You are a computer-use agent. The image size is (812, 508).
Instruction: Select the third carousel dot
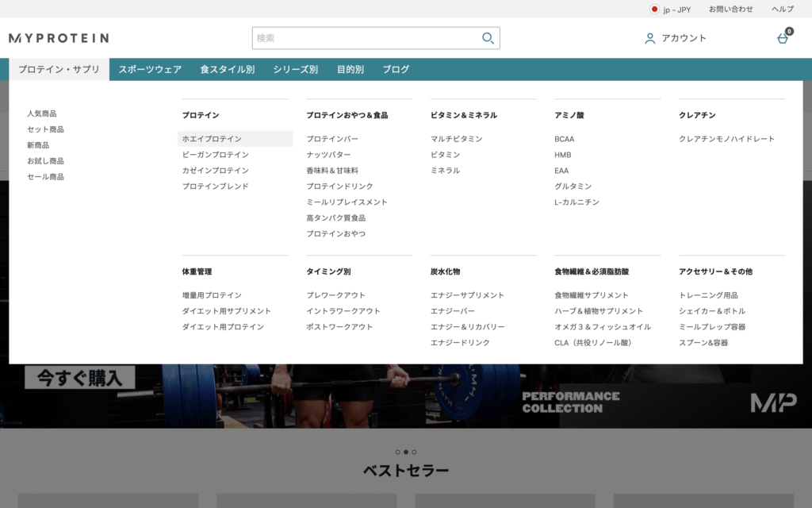click(x=414, y=452)
